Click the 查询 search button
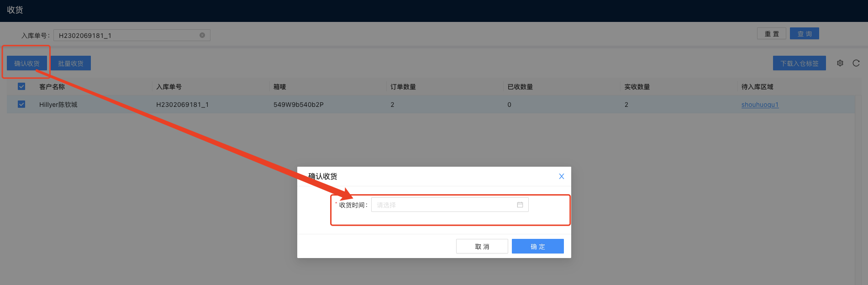The image size is (868, 285). [x=804, y=34]
